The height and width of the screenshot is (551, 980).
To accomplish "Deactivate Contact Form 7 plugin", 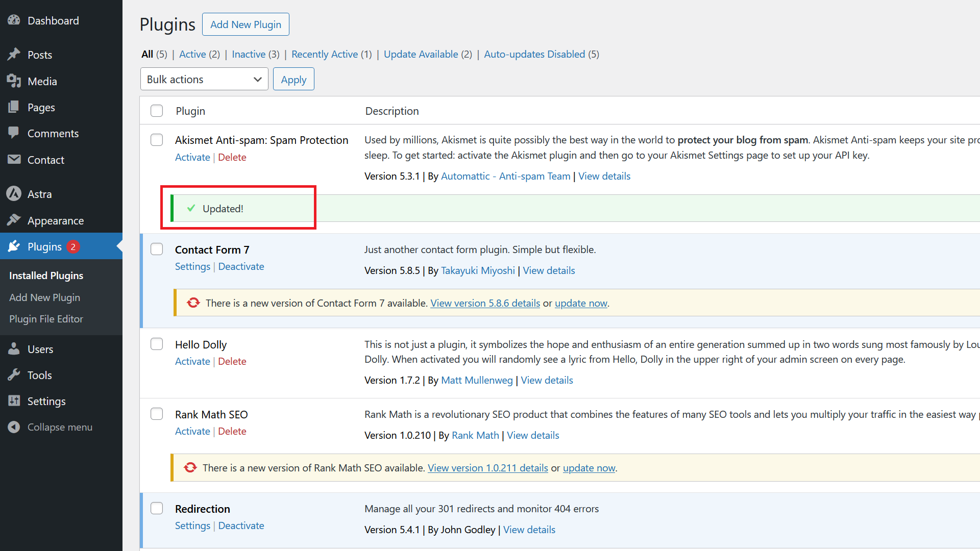I will (241, 266).
